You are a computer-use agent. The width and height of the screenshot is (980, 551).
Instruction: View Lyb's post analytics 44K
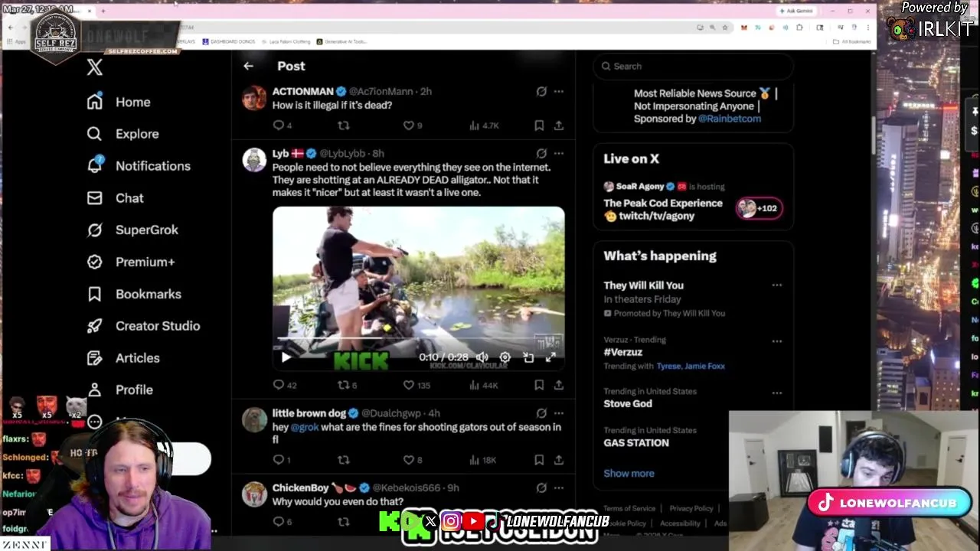(x=484, y=385)
